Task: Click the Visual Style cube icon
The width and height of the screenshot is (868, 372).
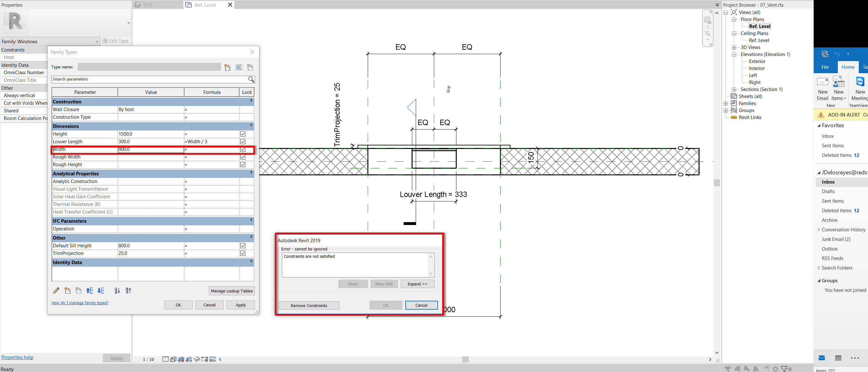Action: pyautogui.click(x=173, y=359)
